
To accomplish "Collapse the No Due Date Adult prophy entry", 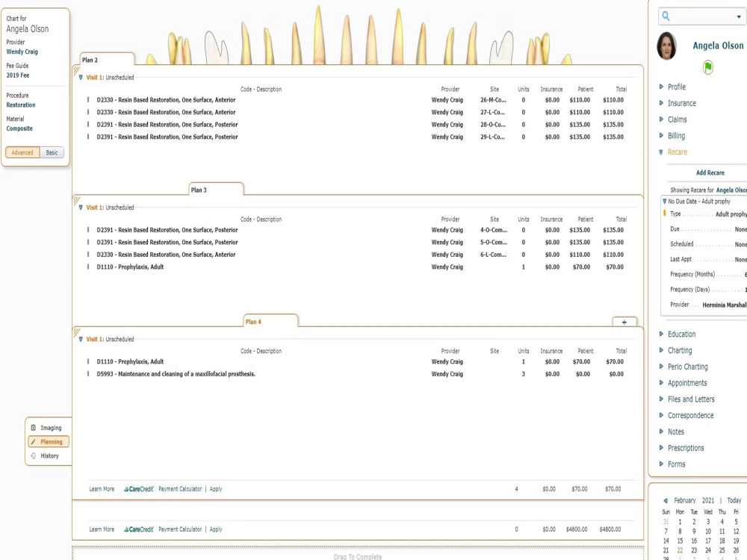I will [665, 202].
